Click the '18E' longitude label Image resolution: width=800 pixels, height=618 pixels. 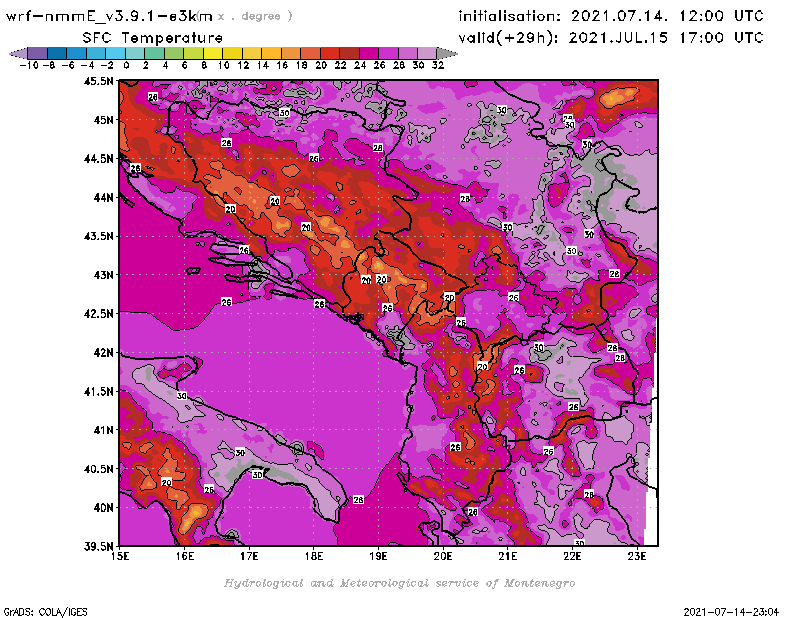(314, 556)
